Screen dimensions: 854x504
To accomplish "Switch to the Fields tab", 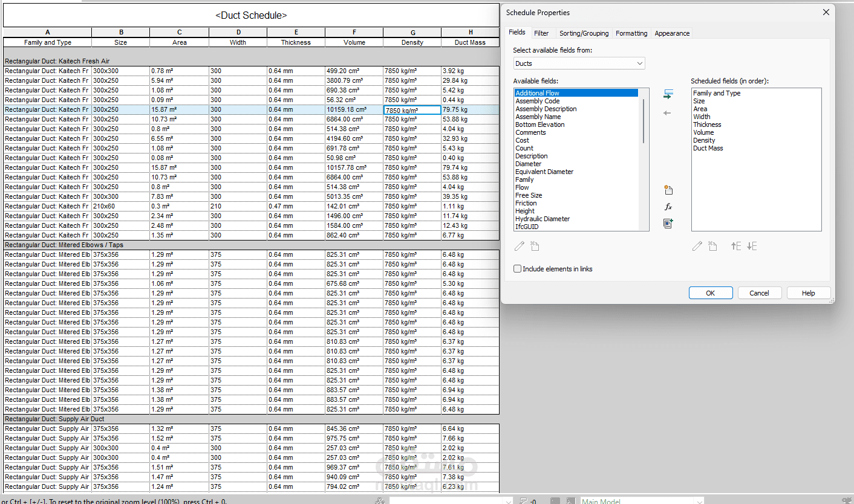I will (x=517, y=33).
